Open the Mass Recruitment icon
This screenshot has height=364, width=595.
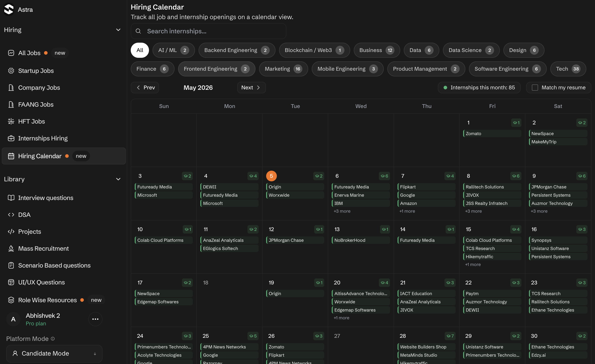click(11, 248)
